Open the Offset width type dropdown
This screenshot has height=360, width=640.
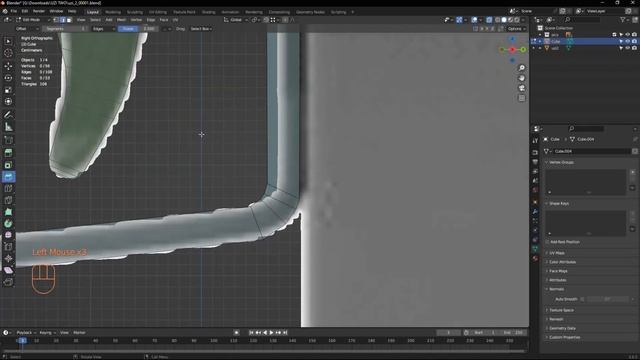(x=27, y=29)
